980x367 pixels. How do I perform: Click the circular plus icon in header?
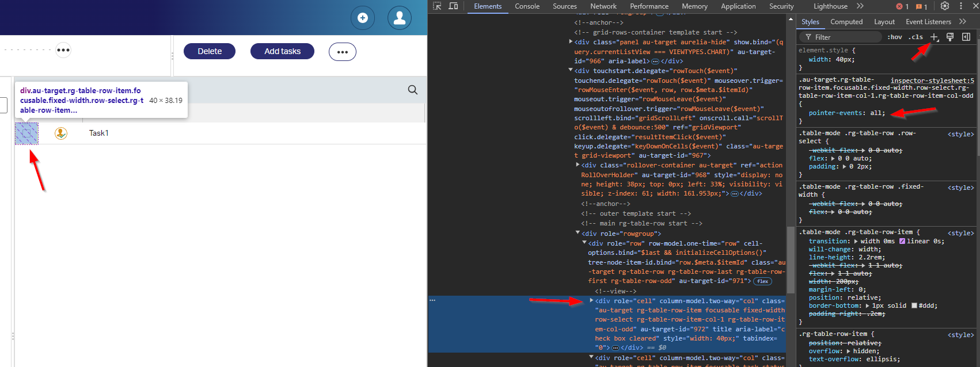(363, 18)
